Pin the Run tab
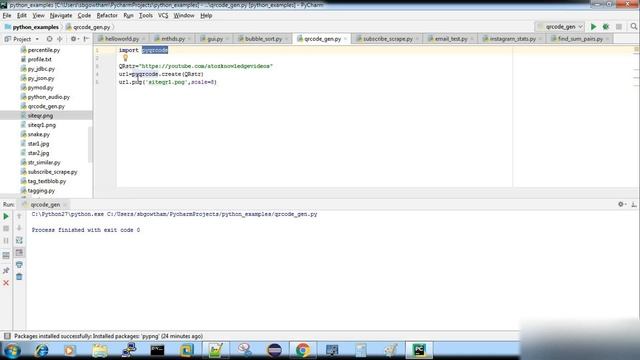The image size is (640, 360). (6, 271)
